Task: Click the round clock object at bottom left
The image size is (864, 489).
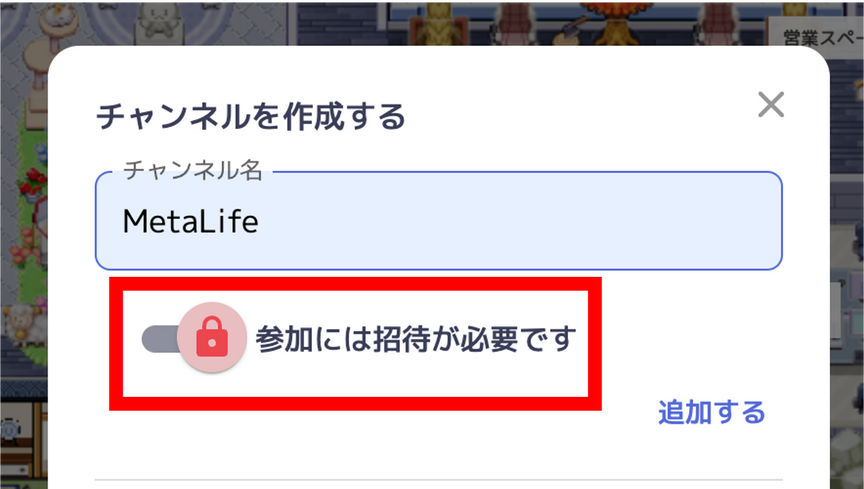Action: (x=11, y=429)
